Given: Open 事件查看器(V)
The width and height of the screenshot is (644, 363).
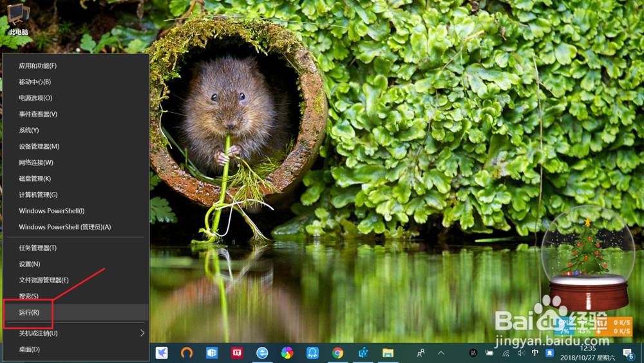Looking at the screenshot, I should click(x=76, y=114).
